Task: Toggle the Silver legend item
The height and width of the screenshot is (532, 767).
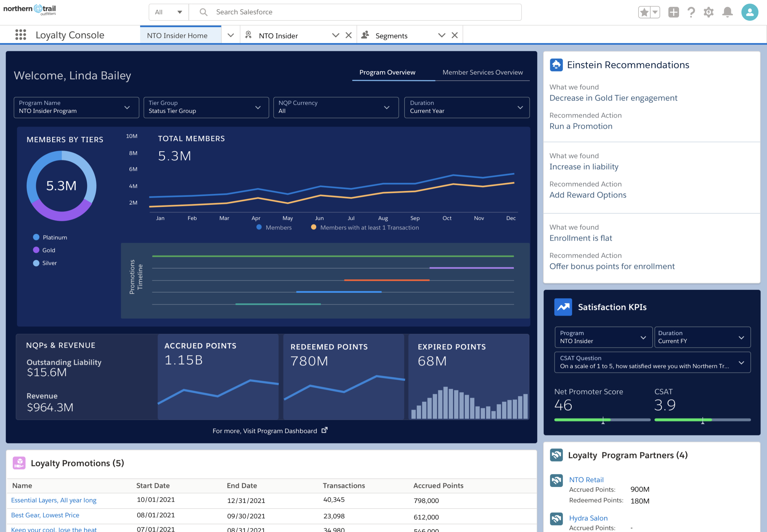Action: [45, 263]
